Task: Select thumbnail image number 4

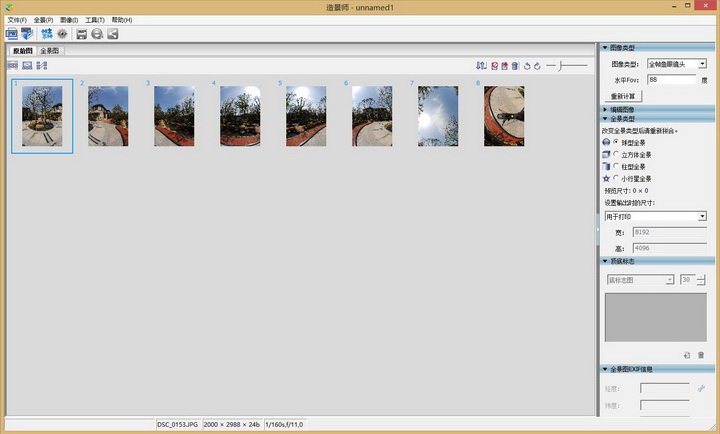Action: (240, 115)
